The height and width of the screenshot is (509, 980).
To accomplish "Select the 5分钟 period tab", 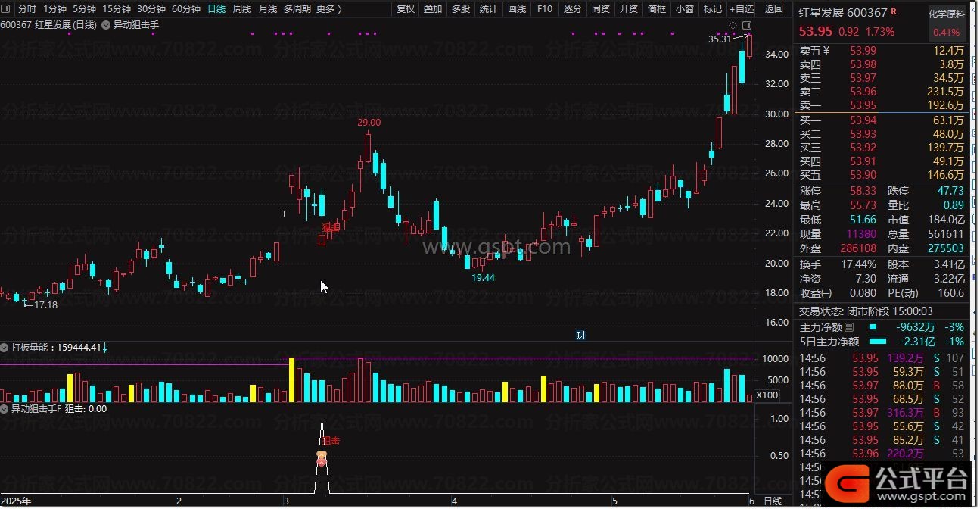I will click(84, 9).
